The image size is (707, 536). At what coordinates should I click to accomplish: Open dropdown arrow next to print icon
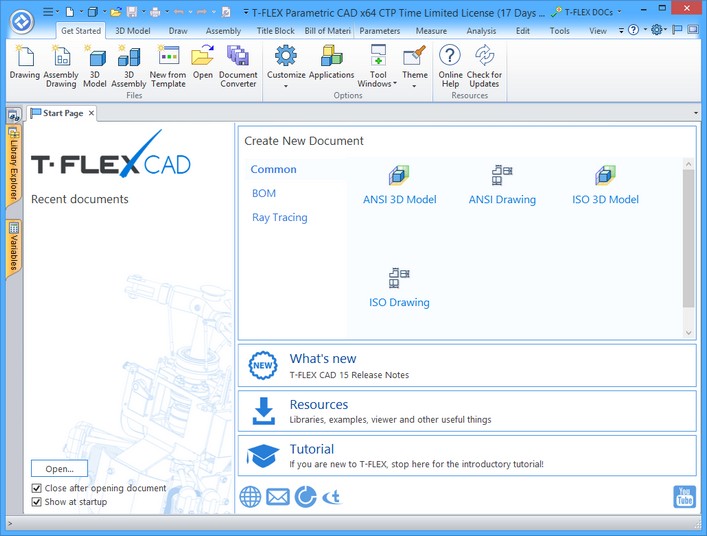pyautogui.click(x=167, y=12)
